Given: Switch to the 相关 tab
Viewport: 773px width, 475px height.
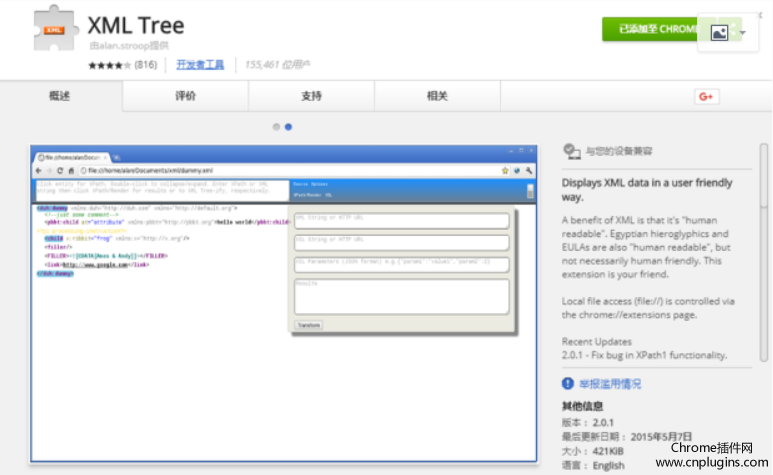Looking at the screenshot, I should (x=437, y=96).
